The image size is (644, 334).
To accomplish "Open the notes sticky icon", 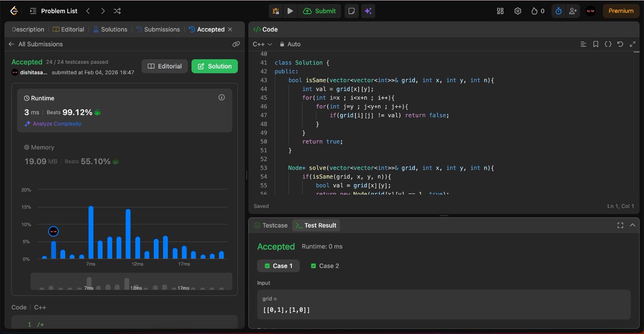I will pos(351,11).
